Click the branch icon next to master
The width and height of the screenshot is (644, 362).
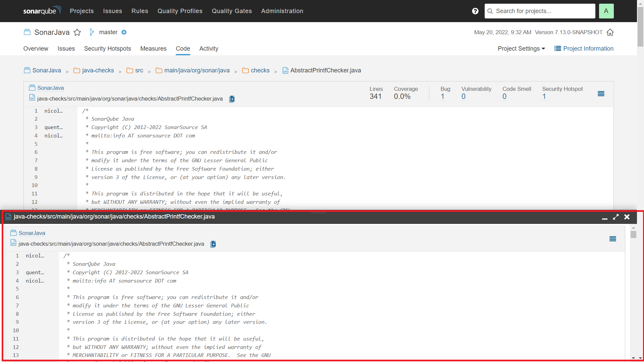[x=92, y=32]
